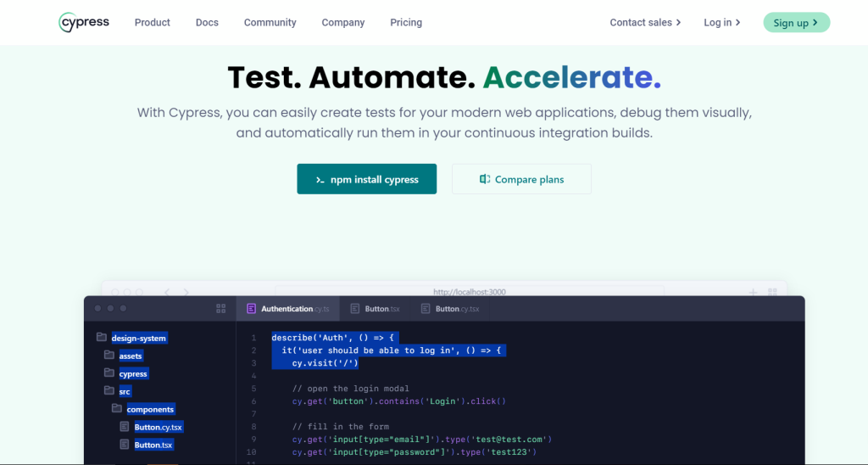Select the assets folder
Screen dimensions: 868x465
point(131,356)
